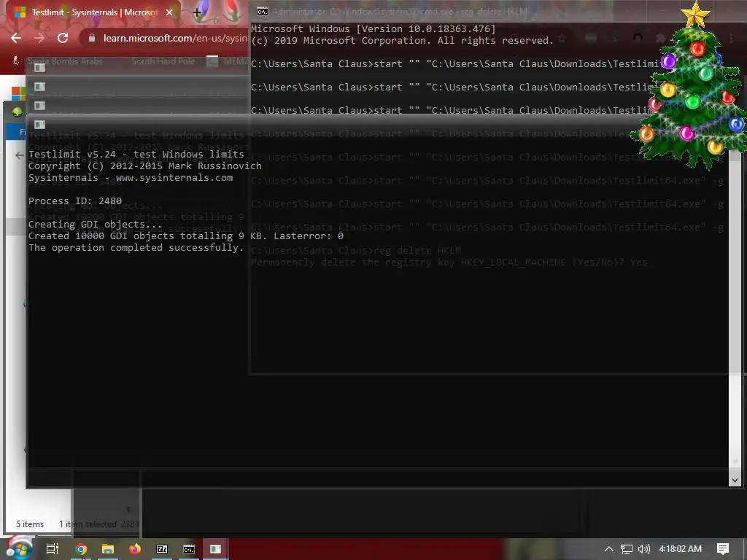Open the Action Center notifications
The height and width of the screenshot is (560, 747).
tap(723, 549)
